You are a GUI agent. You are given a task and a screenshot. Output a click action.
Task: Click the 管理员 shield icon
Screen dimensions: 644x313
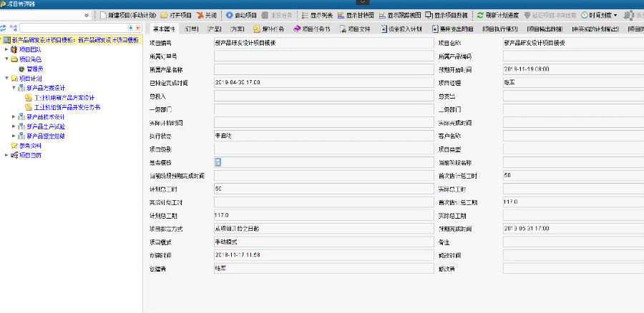point(21,69)
